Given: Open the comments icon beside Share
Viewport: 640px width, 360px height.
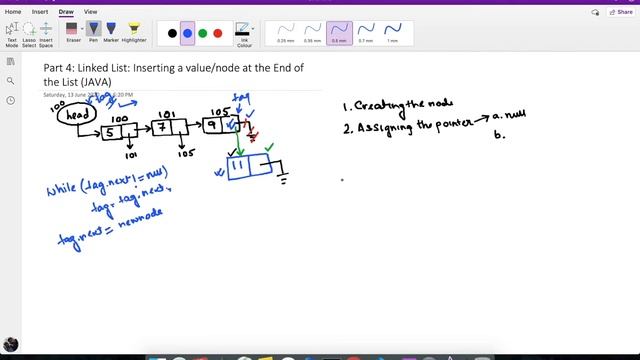Looking at the screenshot, I should click(595, 13).
